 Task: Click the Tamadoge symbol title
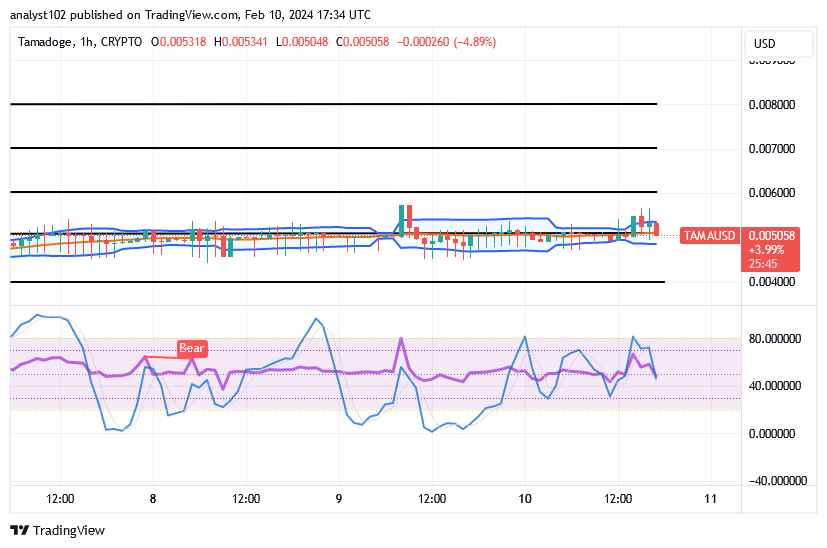pyautogui.click(x=45, y=42)
